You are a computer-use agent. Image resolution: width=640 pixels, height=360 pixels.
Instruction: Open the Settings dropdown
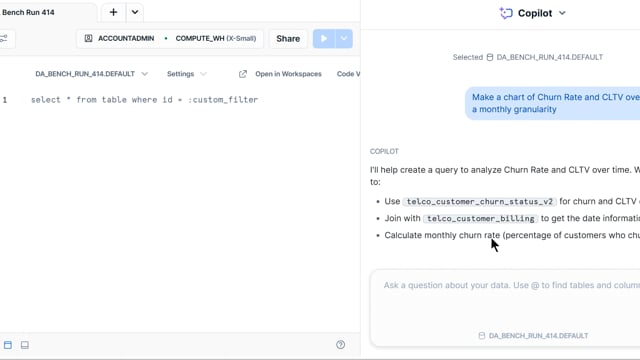point(187,74)
